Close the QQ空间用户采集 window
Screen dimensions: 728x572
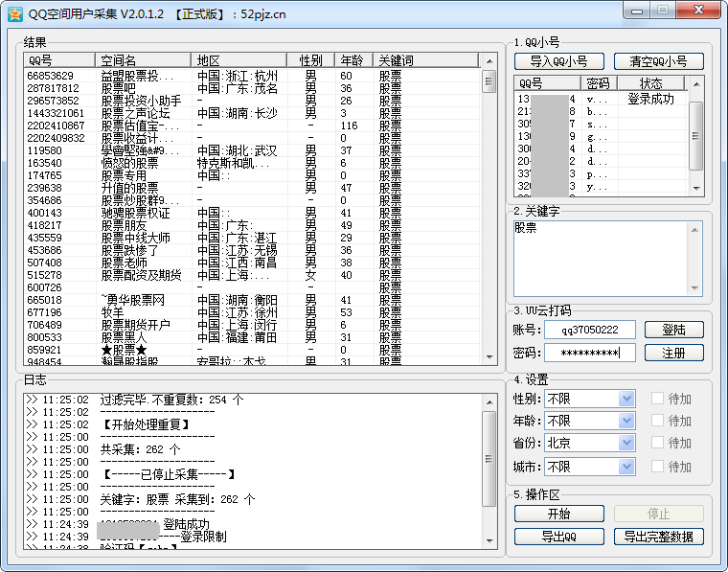(698, 9)
